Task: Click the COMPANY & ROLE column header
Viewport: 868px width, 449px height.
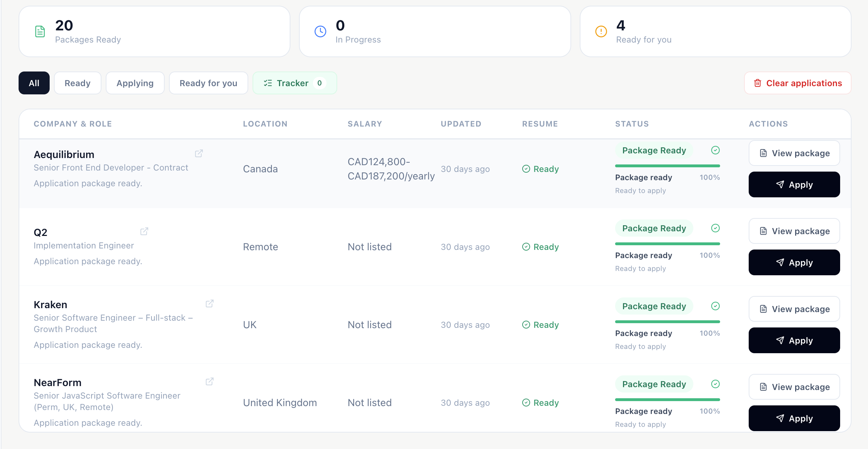Action: point(73,124)
